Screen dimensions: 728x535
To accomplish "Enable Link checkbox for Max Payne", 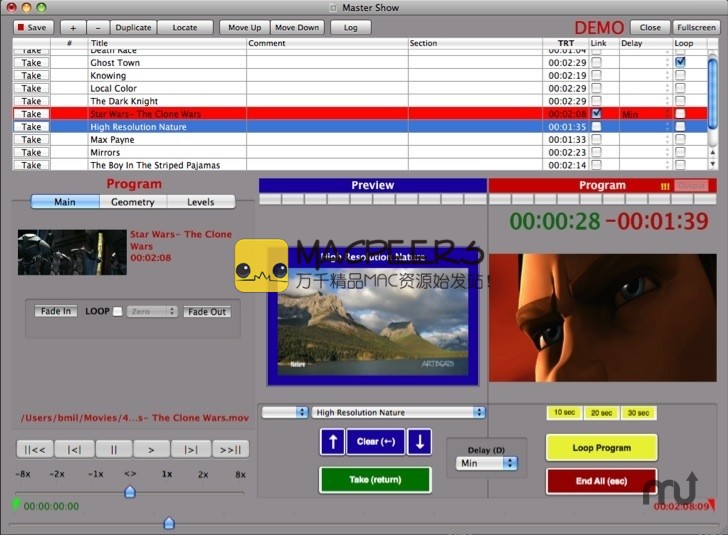I will (x=597, y=139).
